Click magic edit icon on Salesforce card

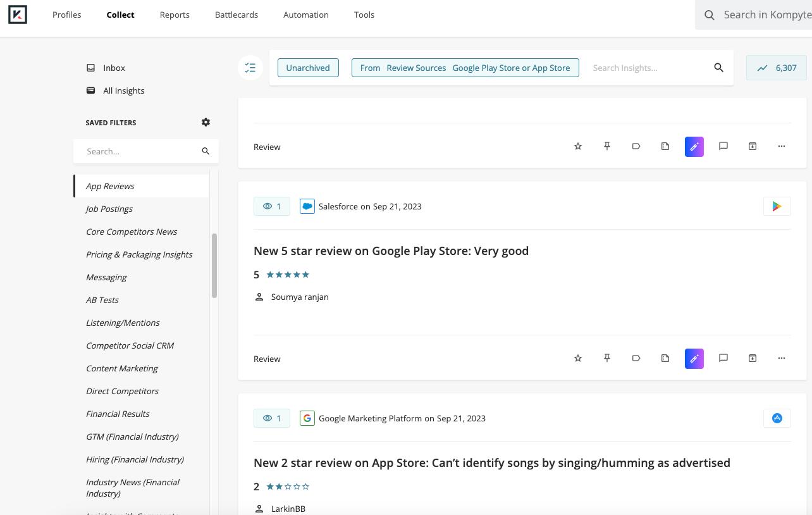[x=694, y=359]
